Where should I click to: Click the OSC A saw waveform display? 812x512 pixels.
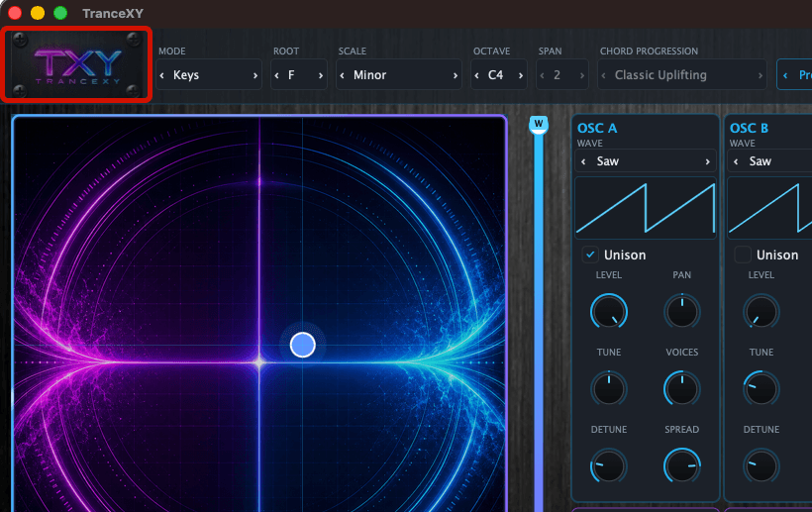[x=646, y=208]
